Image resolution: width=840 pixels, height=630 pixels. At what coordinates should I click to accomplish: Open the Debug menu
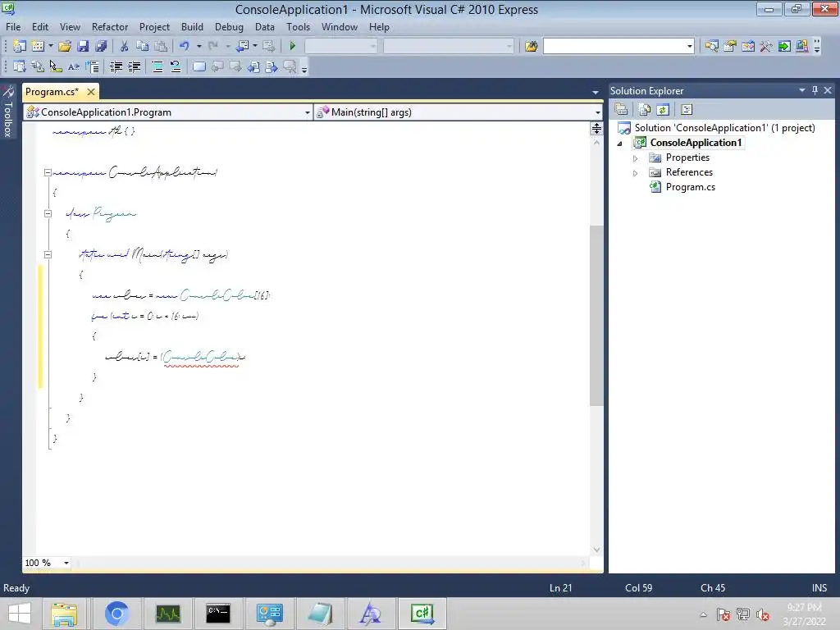(x=229, y=27)
